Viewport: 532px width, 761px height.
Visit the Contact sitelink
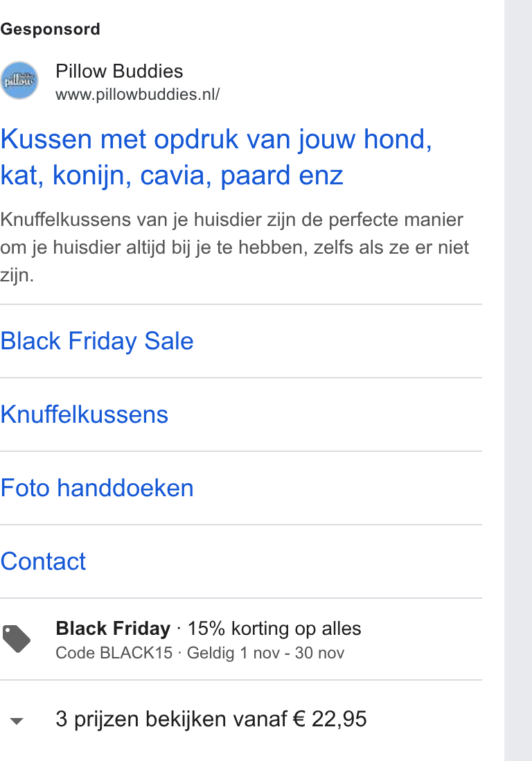(43, 561)
